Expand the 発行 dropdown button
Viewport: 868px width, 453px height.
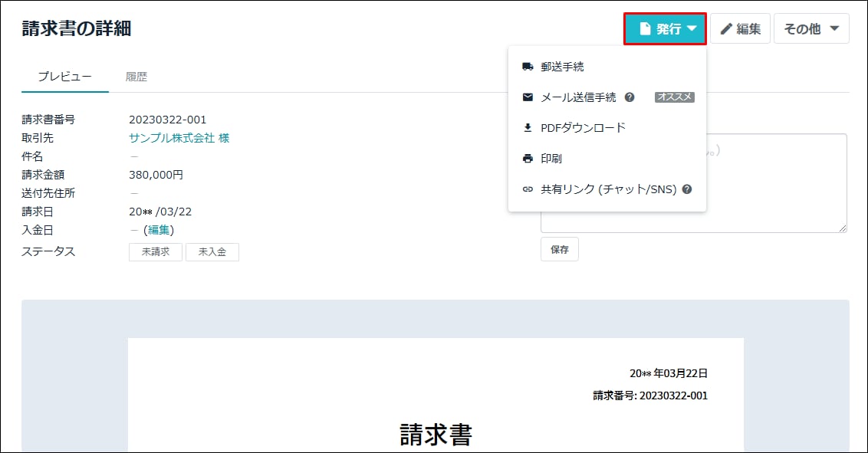(x=665, y=29)
